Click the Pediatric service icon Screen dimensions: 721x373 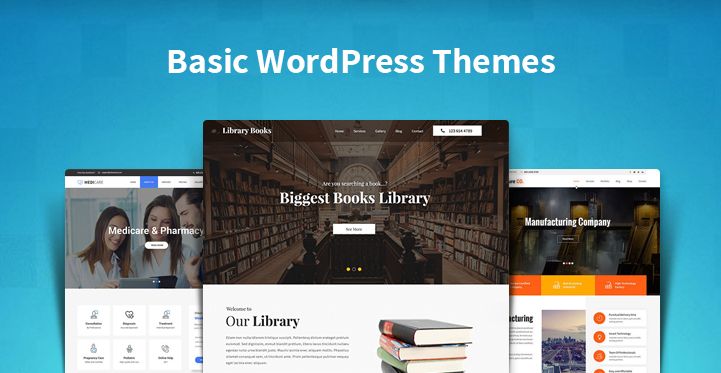(130, 349)
